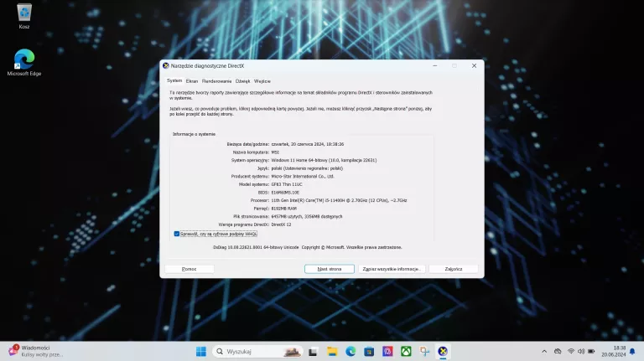
Task: Open the Kosz recycle bin icon
Action: [24, 17]
